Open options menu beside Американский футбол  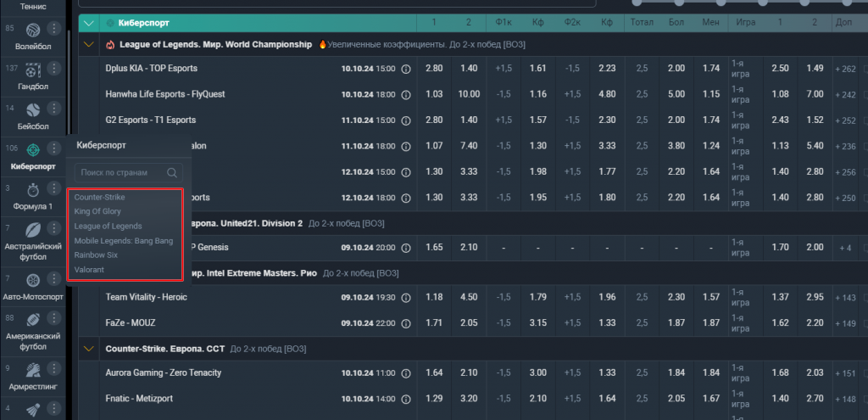(x=53, y=318)
